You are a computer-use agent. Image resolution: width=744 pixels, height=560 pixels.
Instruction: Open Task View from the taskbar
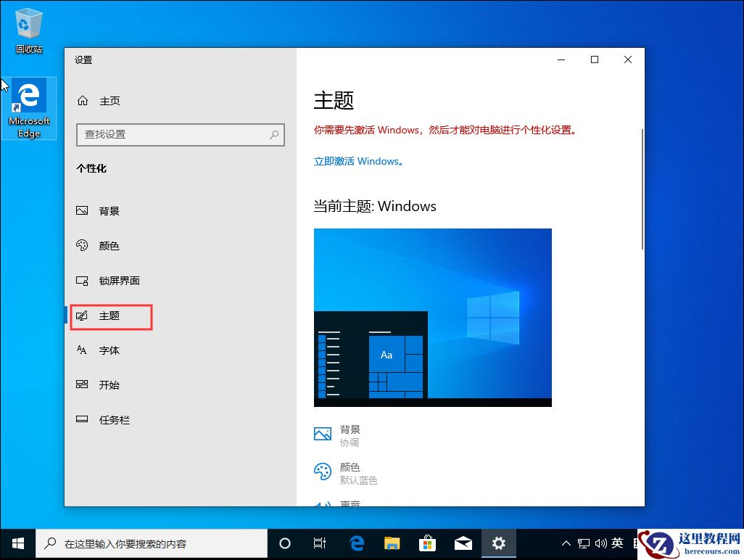point(320,543)
